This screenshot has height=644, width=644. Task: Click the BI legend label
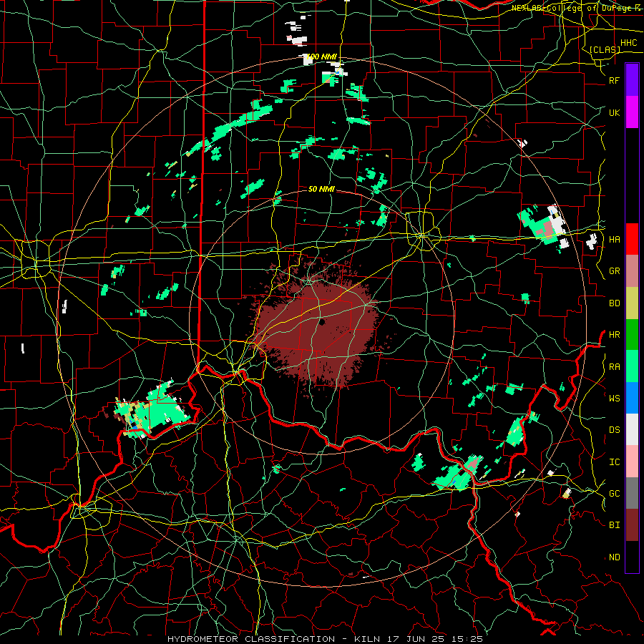point(614,525)
